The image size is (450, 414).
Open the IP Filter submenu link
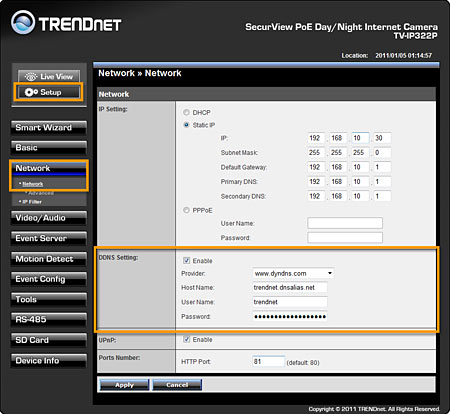click(x=32, y=202)
